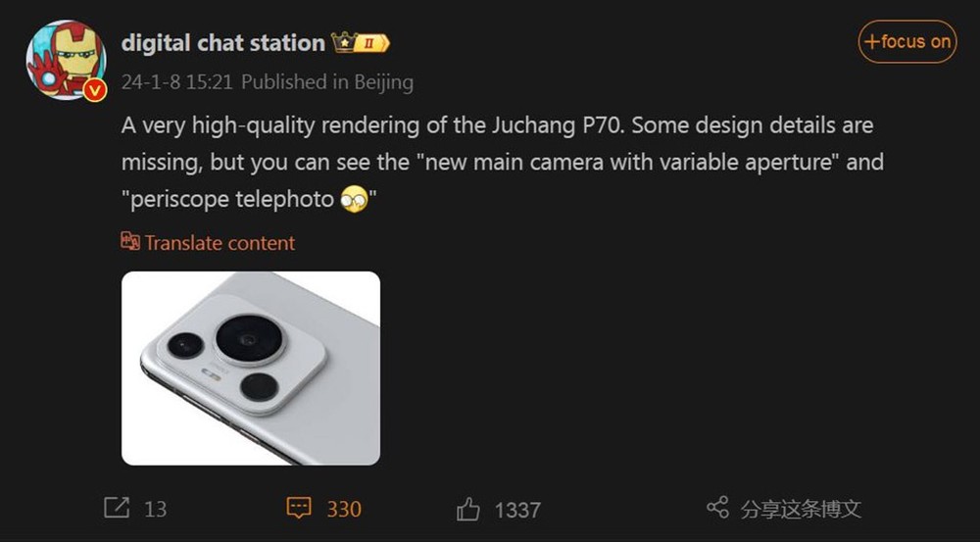Screen dimensions: 980x542
Task: Click the orange verified V badge
Action: click(95, 90)
